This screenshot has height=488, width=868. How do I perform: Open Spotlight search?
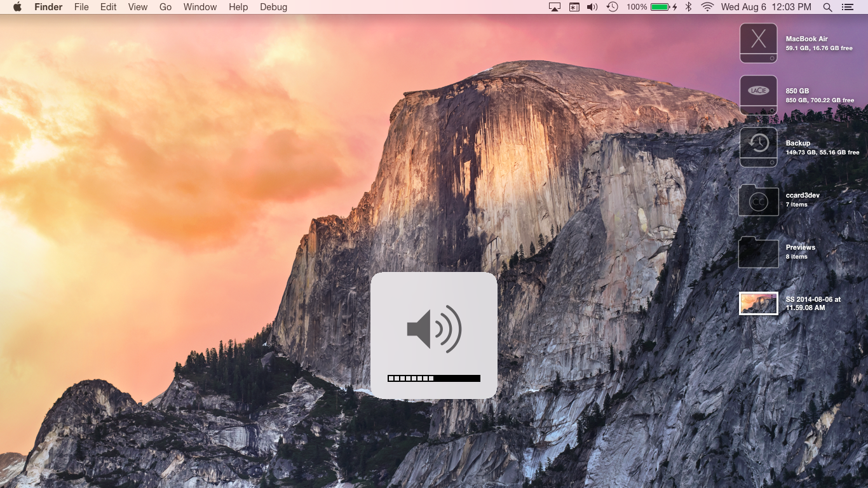827,7
